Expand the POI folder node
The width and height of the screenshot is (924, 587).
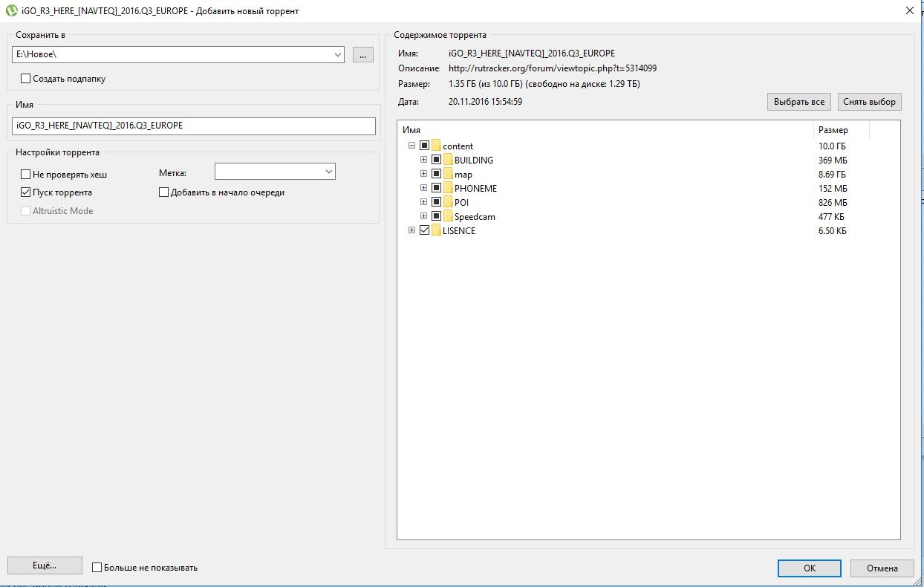tap(423, 202)
